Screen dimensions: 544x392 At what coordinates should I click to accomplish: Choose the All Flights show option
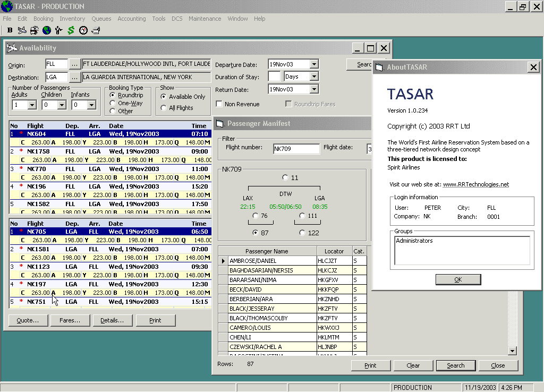pyautogui.click(x=164, y=108)
